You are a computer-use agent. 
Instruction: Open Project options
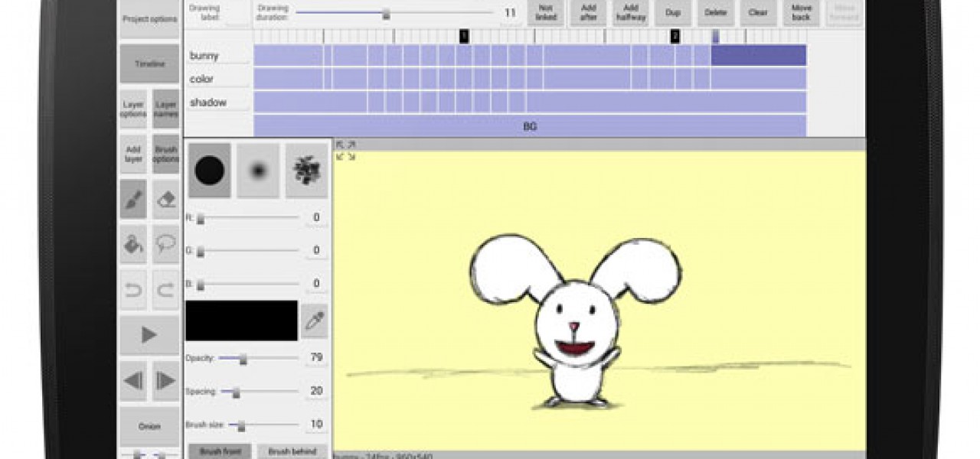(149, 19)
